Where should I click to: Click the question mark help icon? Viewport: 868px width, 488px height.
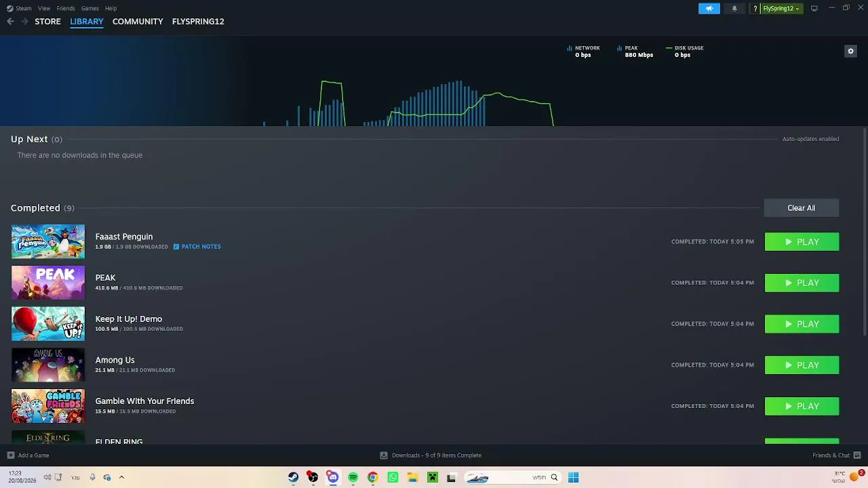point(755,9)
